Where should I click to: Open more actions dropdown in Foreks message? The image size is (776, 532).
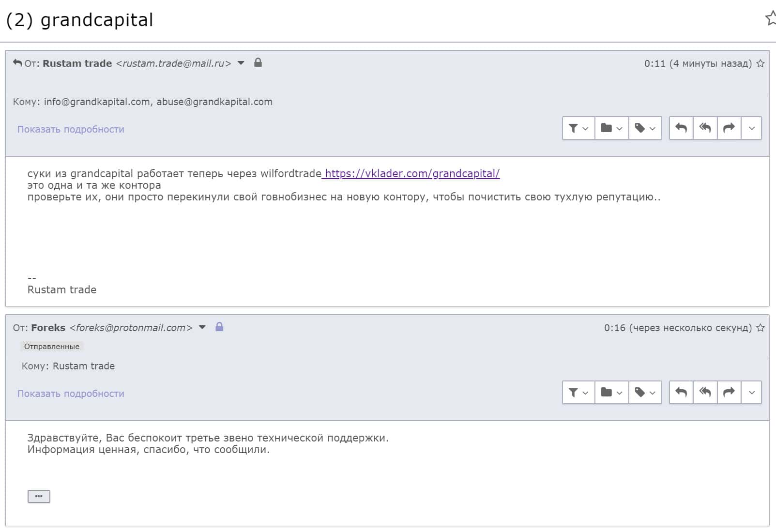pos(751,393)
